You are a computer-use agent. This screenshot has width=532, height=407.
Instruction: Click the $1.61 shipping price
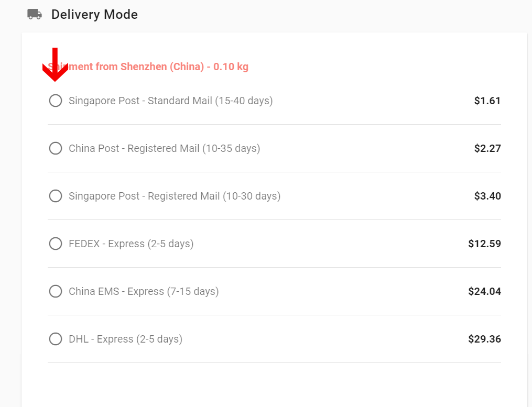487,101
